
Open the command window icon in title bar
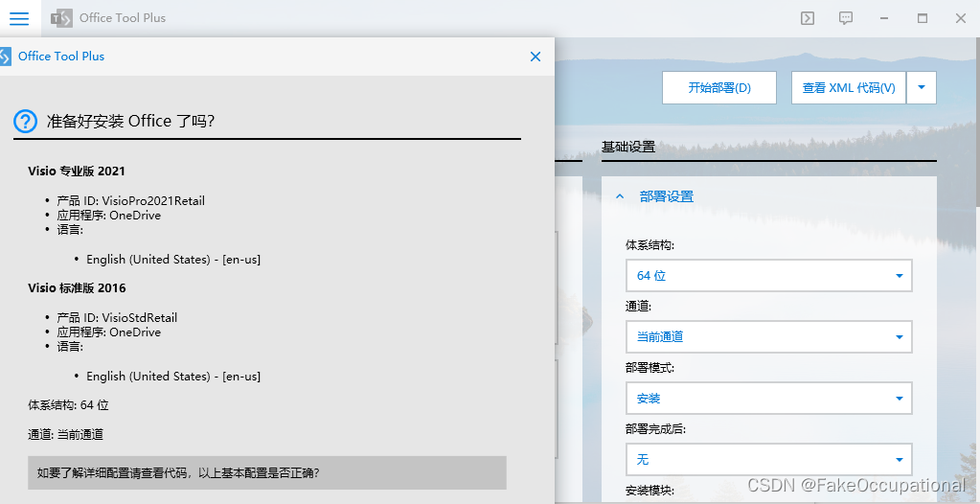pos(808,18)
